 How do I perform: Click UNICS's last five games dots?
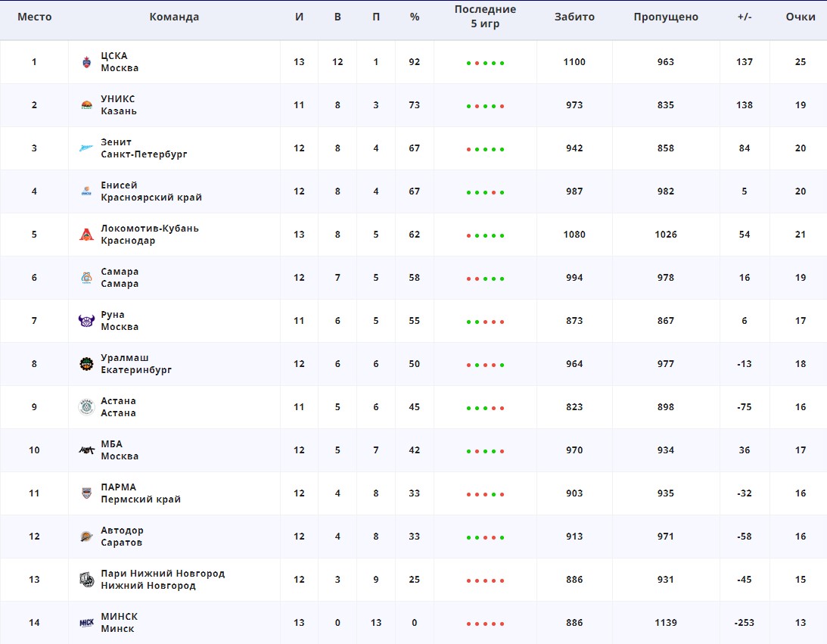tap(485, 107)
